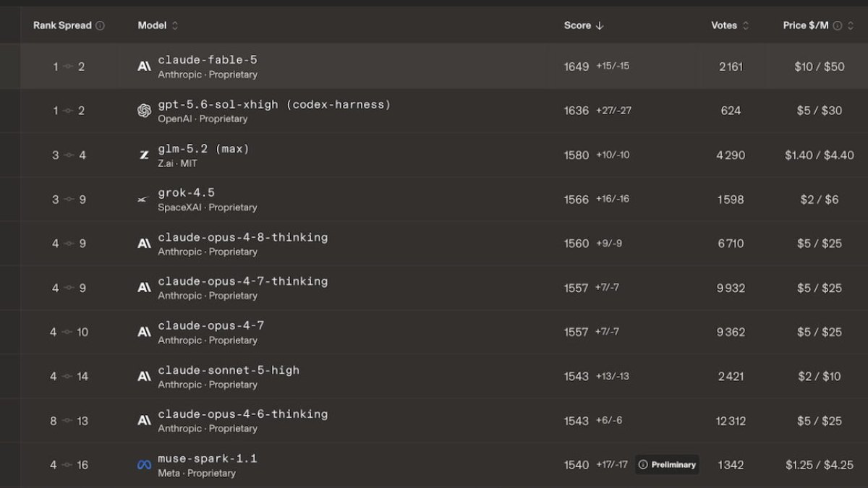Click the score value 1636
Image resolution: width=868 pixels, height=488 pixels.
click(x=576, y=111)
